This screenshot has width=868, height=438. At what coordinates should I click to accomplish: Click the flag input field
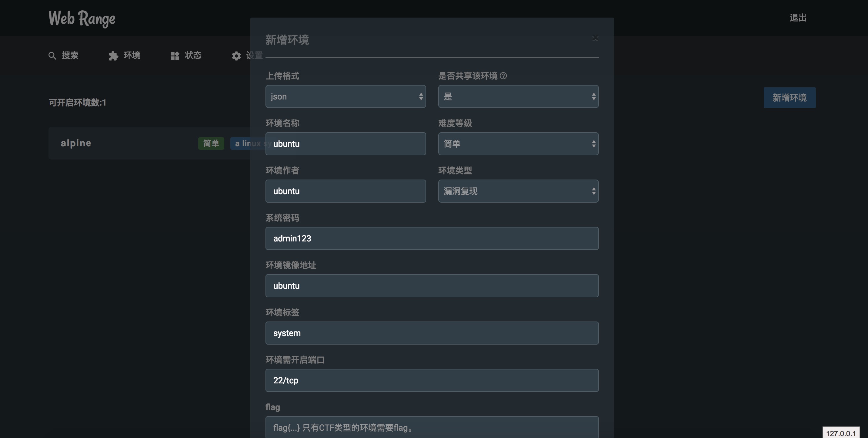pos(432,427)
